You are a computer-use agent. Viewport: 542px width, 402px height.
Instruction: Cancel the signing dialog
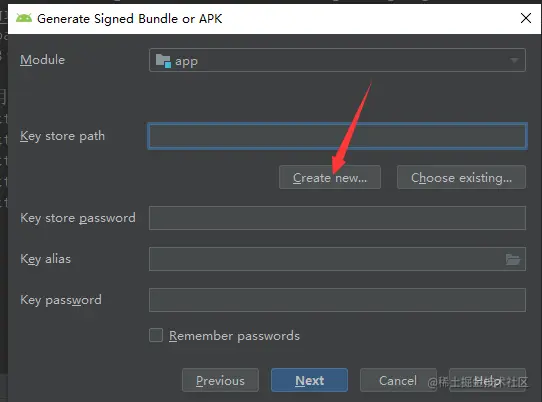click(398, 380)
